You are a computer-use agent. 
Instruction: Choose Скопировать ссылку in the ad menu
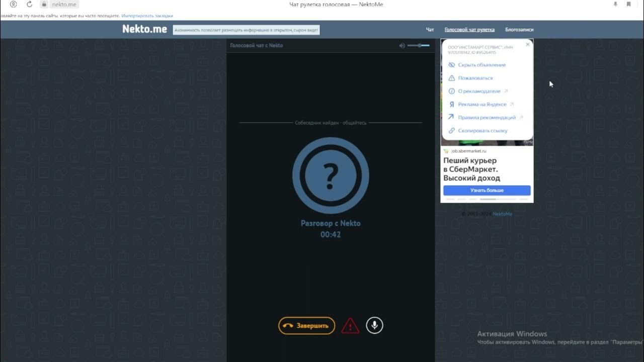482,130
